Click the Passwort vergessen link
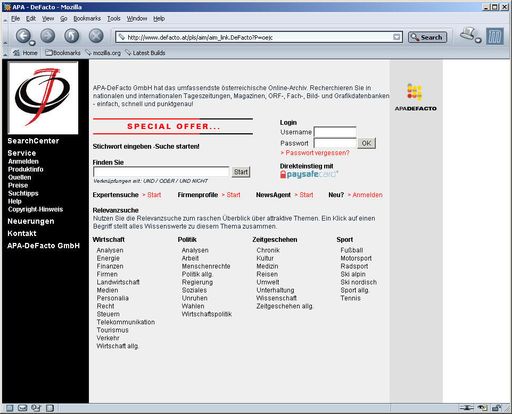 coord(315,153)
